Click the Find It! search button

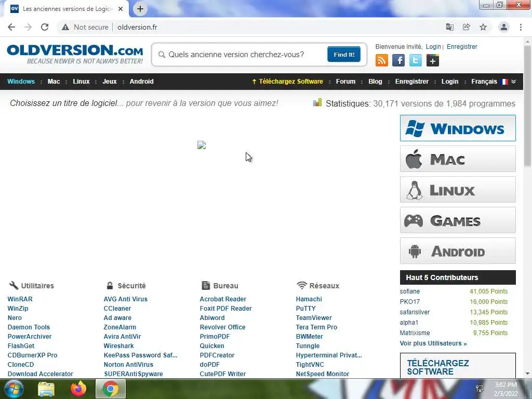tap(344, 54)
